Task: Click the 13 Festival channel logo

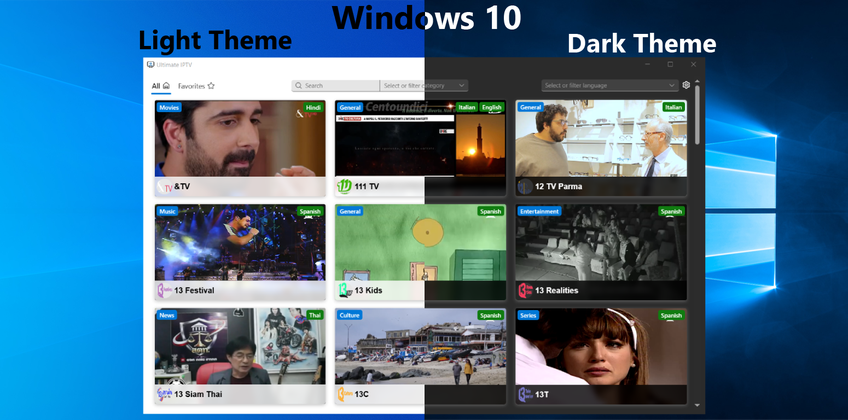Action: pos(164,290)
